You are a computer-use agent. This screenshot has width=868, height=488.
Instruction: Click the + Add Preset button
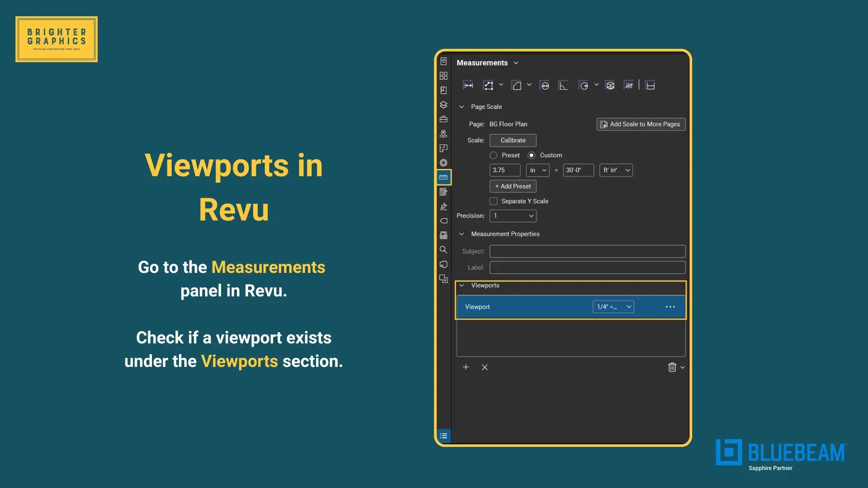click(x=513, y=186)
